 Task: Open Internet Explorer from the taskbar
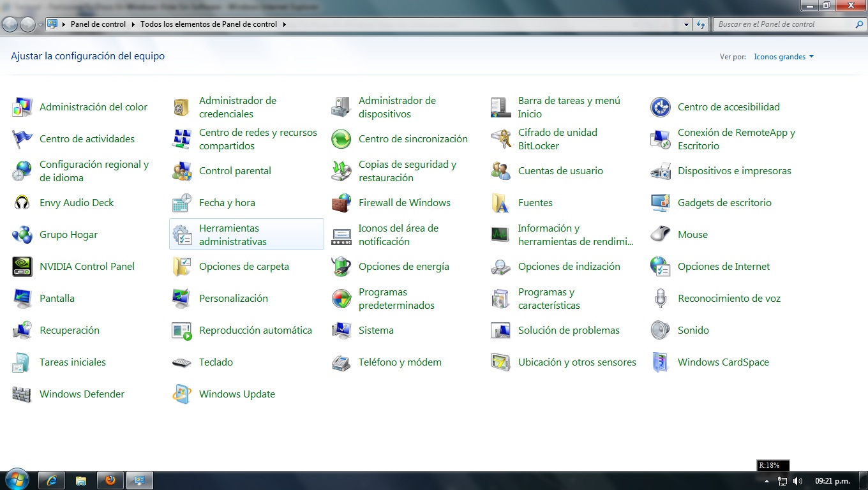[x=52, y=480]
